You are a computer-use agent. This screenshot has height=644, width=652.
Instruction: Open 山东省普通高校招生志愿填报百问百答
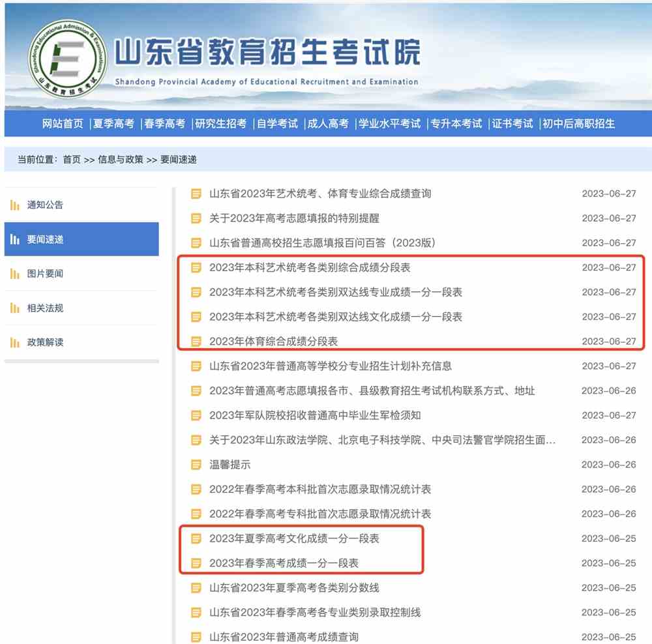[322, 242]
